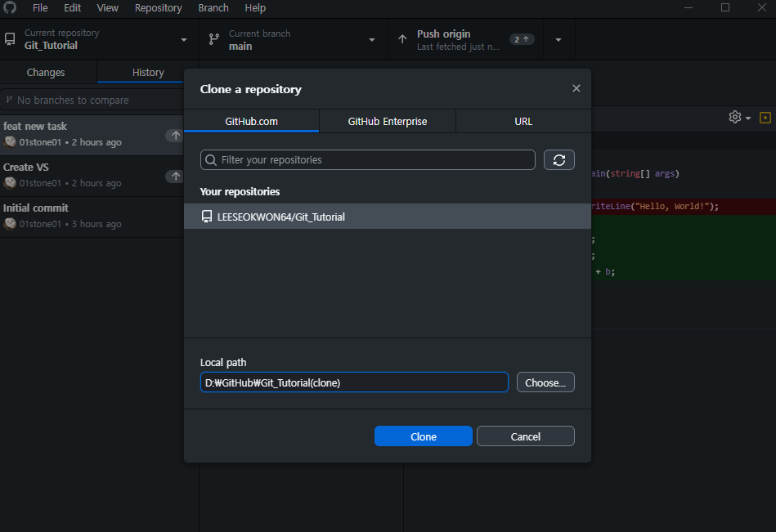Open the View menu
Viewport: 776px width, 532px height.
[x=107, y=8]
